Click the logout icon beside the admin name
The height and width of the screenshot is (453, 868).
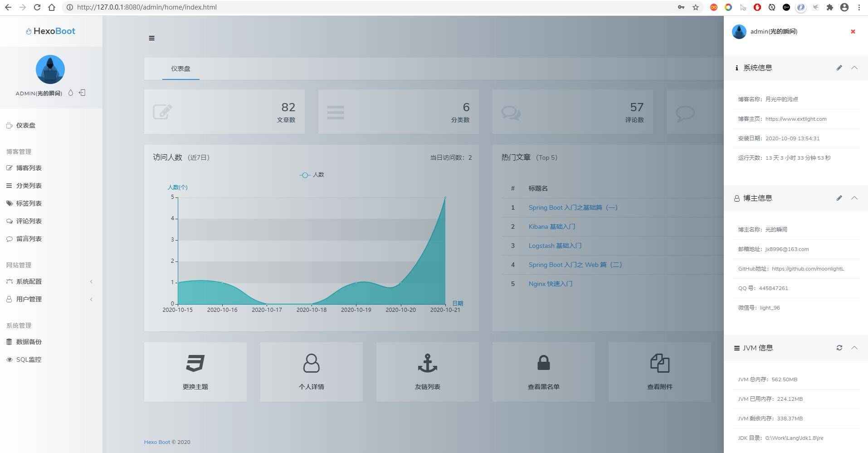tap(82, 93)
